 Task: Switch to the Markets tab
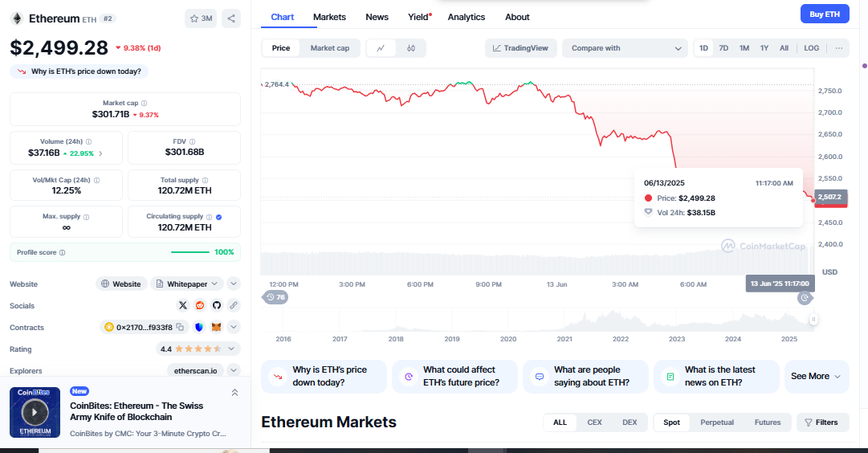click(329, 17)
